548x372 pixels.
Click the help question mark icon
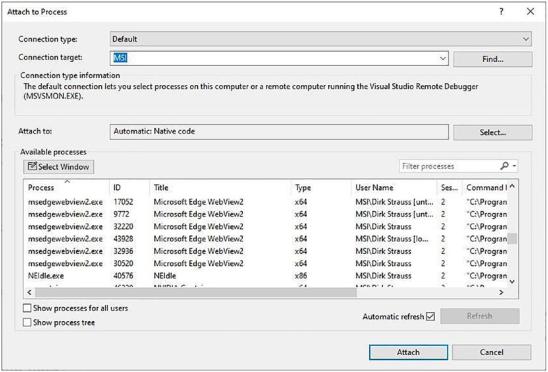[x=501, y=12]
